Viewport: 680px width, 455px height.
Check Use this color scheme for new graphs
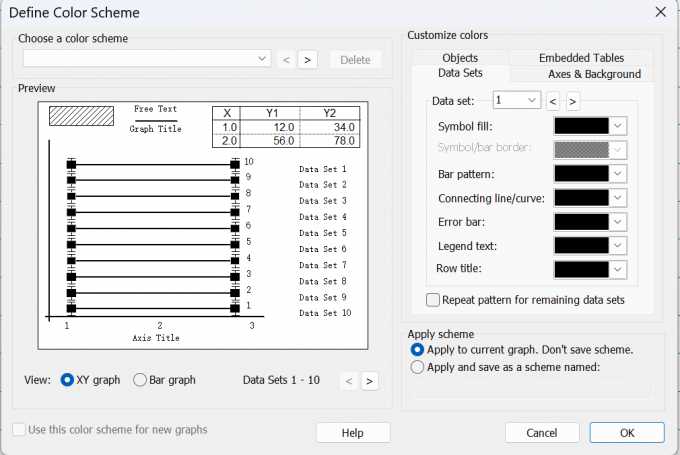pyautogui.click(x=19, y=430)
